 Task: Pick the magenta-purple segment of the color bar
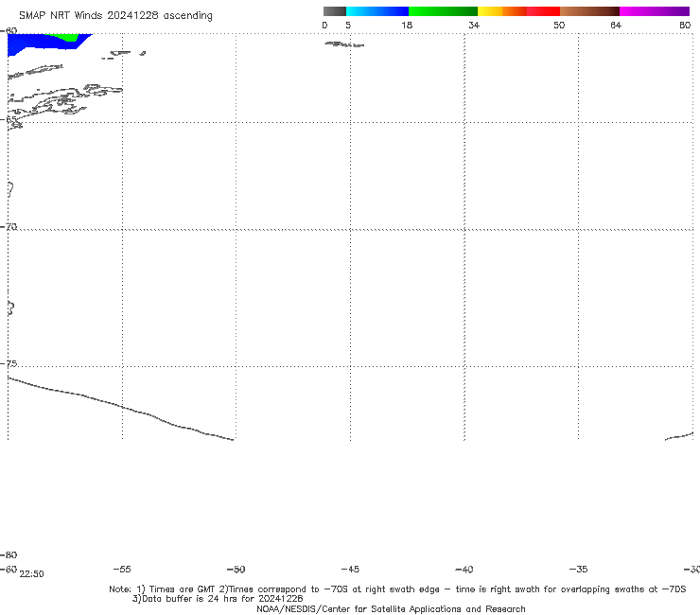[655, 11]
